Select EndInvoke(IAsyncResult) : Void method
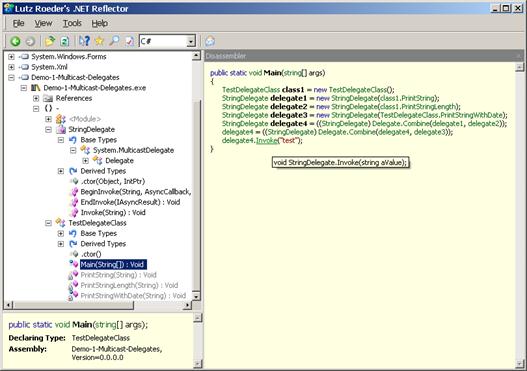The height and width of the screenshot is (371, 527). (x=130, y=202)
